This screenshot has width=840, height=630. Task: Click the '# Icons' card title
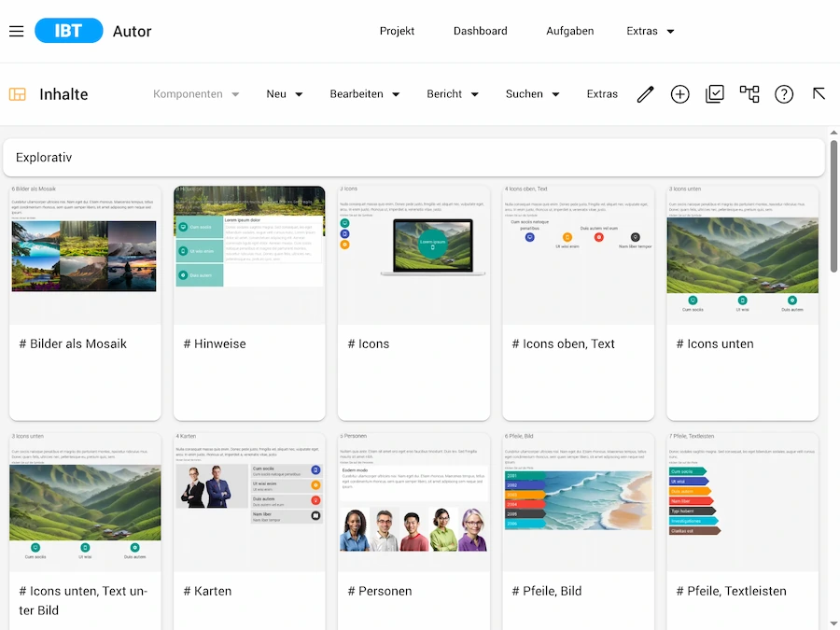(x=369, y=343)
